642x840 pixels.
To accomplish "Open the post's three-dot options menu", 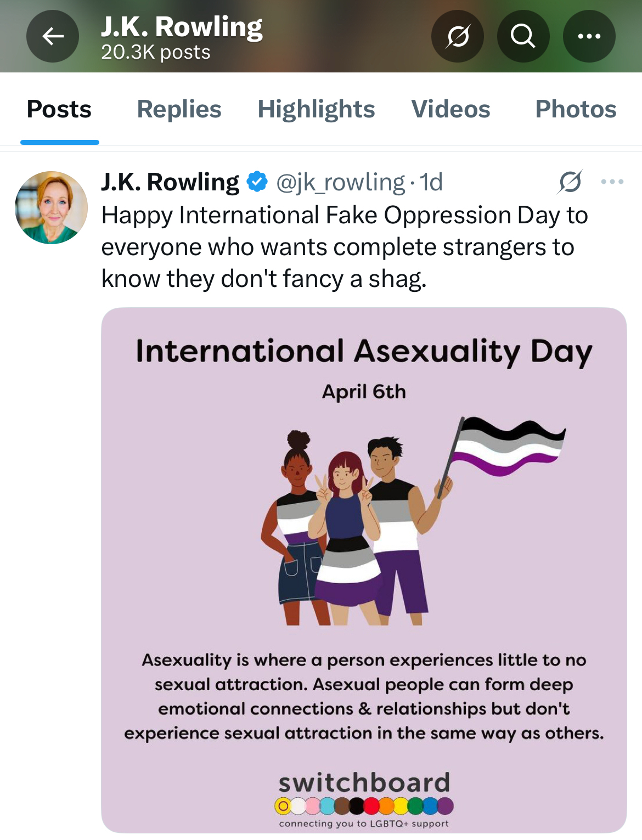I will (612, 182).
